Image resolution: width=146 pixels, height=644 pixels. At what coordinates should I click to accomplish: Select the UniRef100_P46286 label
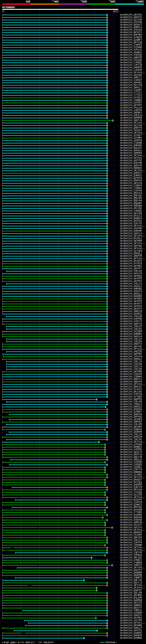(x=131, y=55)
